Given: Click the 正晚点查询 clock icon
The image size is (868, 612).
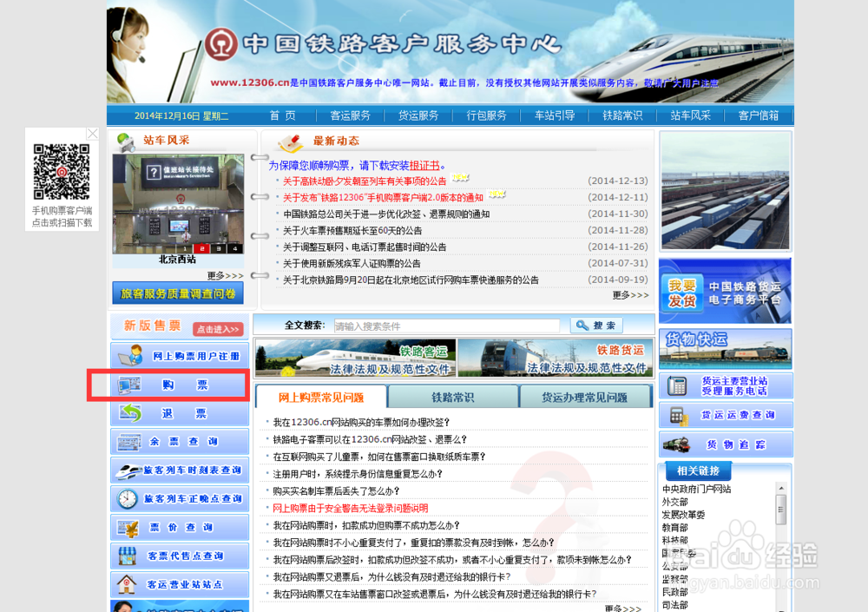Looking at the screenshot, I should (128, 499).
